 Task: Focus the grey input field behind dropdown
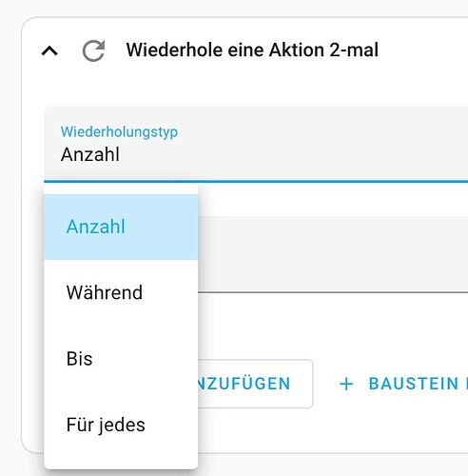pos(333,254)
